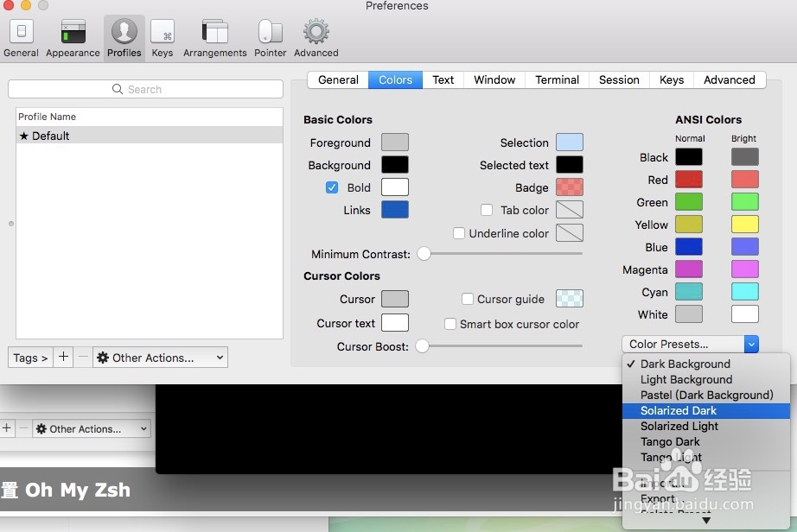Open the Keys toolbar icon

click(x=163, y=38)
